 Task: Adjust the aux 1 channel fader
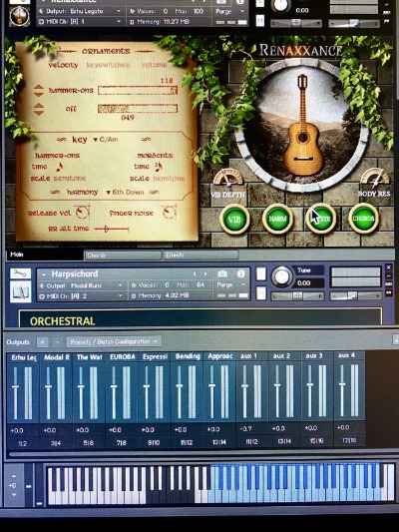[244, 386]
